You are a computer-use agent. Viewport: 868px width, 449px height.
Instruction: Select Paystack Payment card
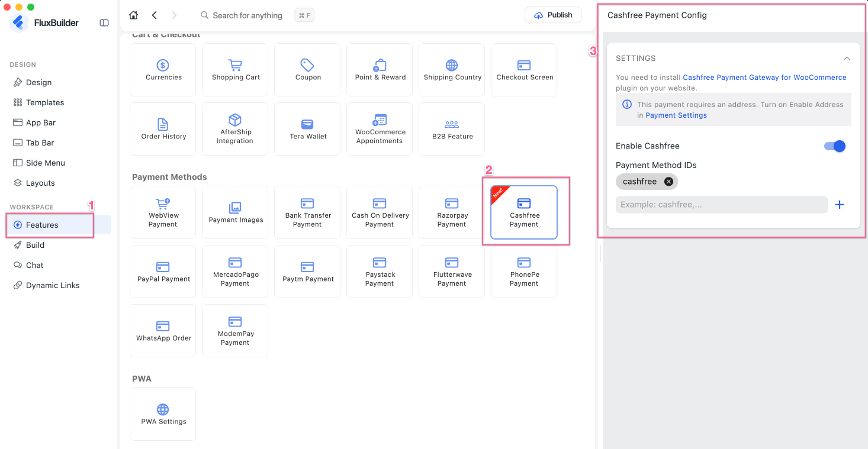pyautogui.click(x=380, y=272)
